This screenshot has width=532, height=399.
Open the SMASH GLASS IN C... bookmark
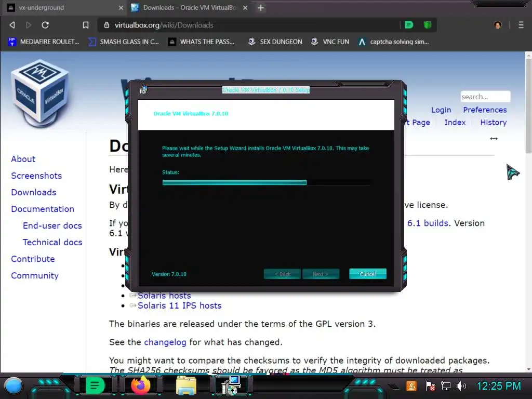[x=124, y=42]
